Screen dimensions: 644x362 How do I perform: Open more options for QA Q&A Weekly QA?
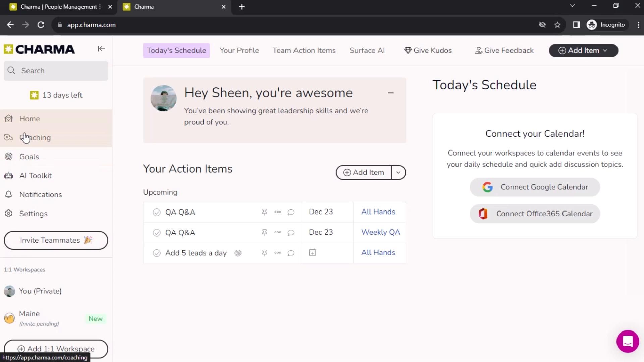pos(278,233)
